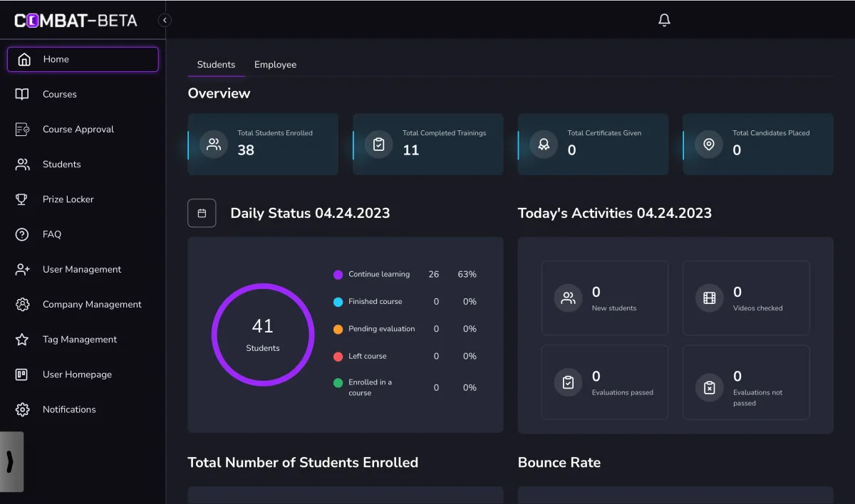Click the Company Management gear icon
Viewport: 855px width, 504px height.
[22, 304]
